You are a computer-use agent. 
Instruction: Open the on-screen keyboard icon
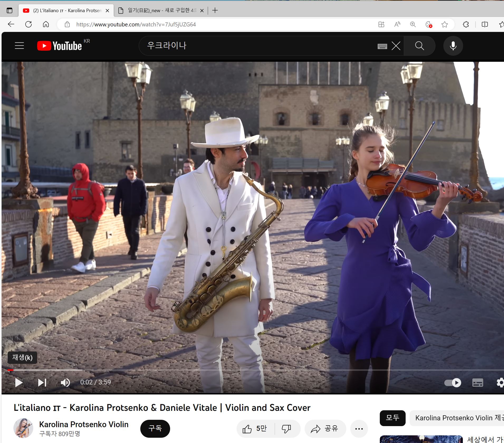[x=382, y=46]
